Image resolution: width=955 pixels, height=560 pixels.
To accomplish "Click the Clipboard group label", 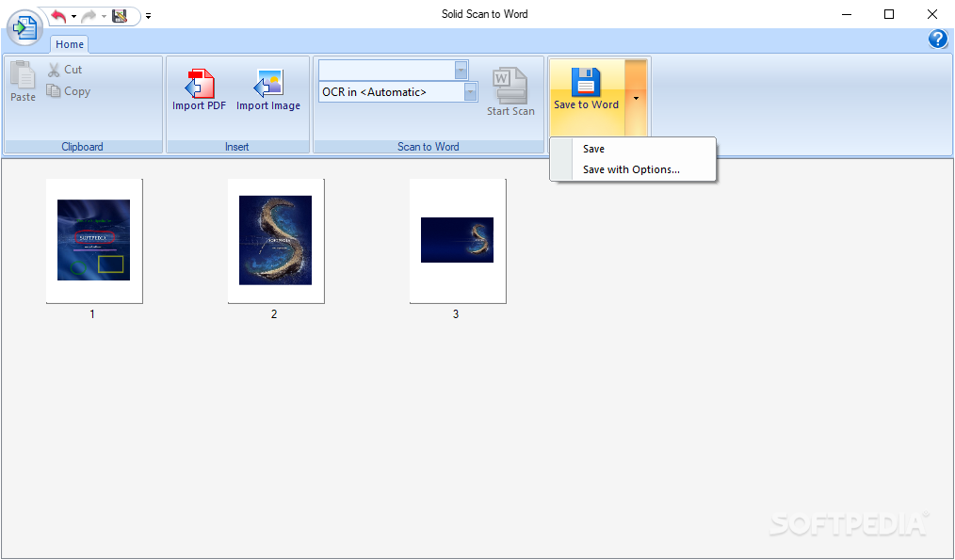I will coord(82,147).
